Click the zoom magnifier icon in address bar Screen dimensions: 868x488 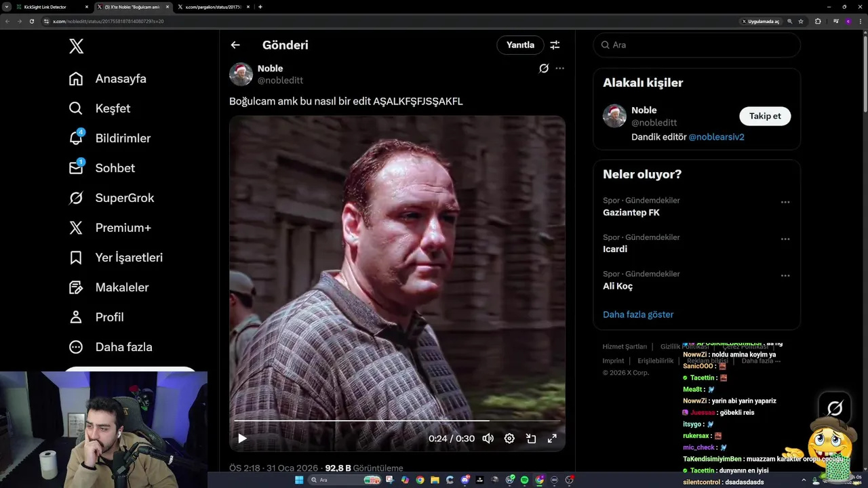coord(789,21)
